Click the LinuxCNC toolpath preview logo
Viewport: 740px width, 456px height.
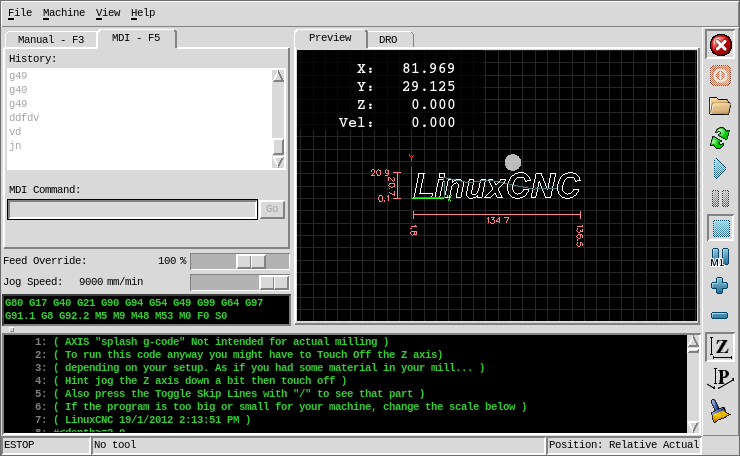496,185
